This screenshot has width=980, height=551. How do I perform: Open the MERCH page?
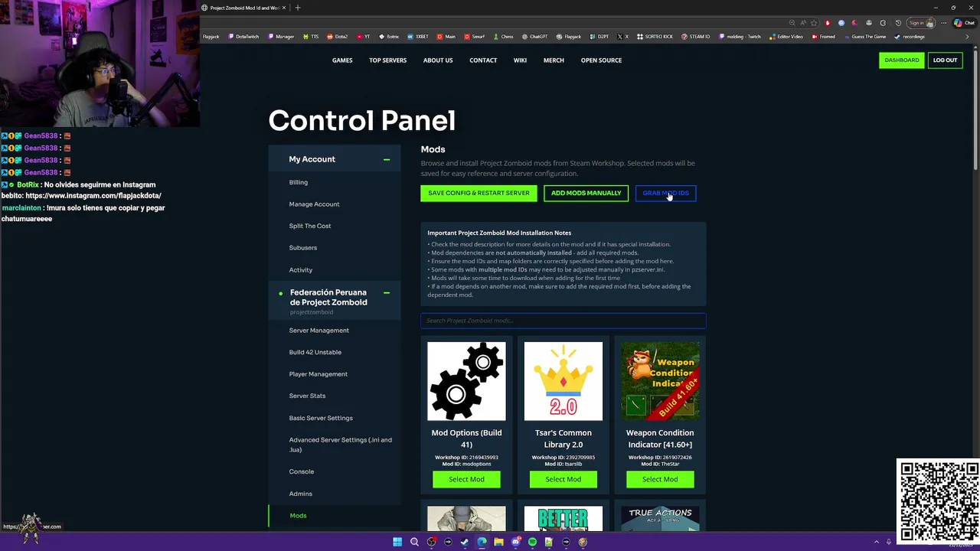(x=554, y=60)
